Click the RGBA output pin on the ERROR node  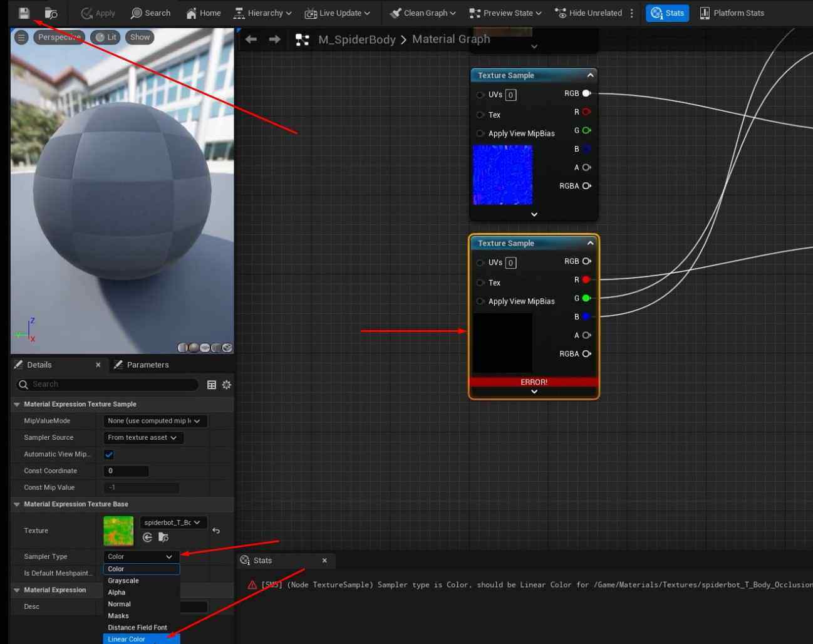tap(586, 354)
